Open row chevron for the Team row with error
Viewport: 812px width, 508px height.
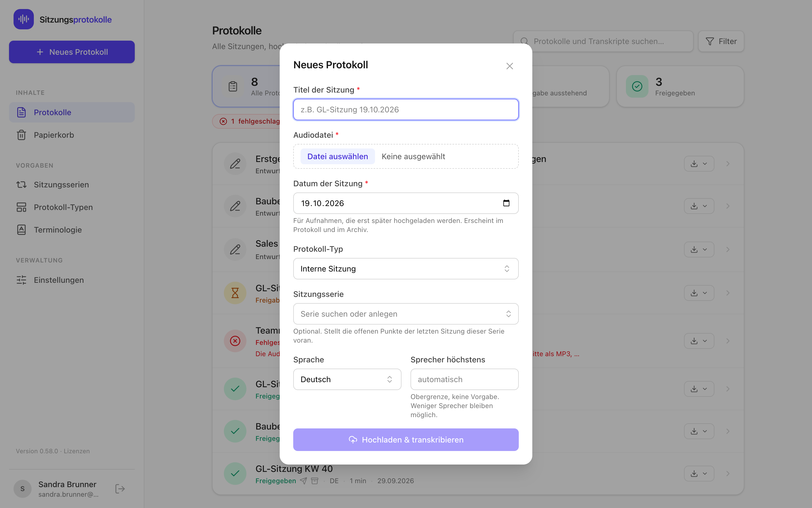[x=728, y=341]
